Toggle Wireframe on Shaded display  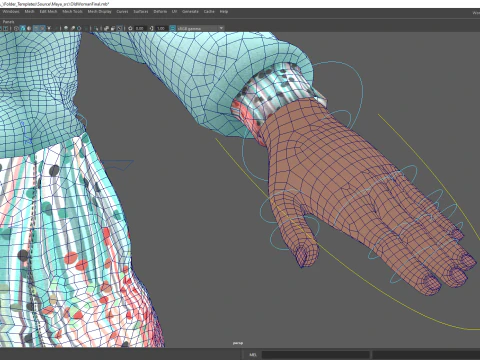pos(36,28)
